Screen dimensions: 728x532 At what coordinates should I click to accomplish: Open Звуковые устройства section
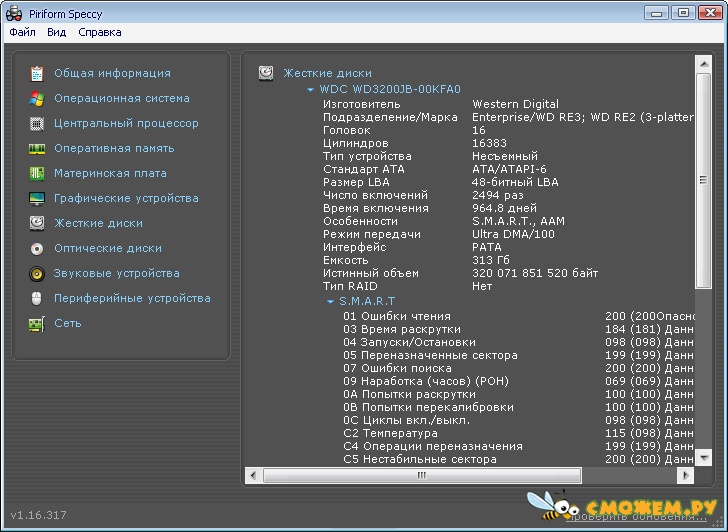[x=117, y=273]
